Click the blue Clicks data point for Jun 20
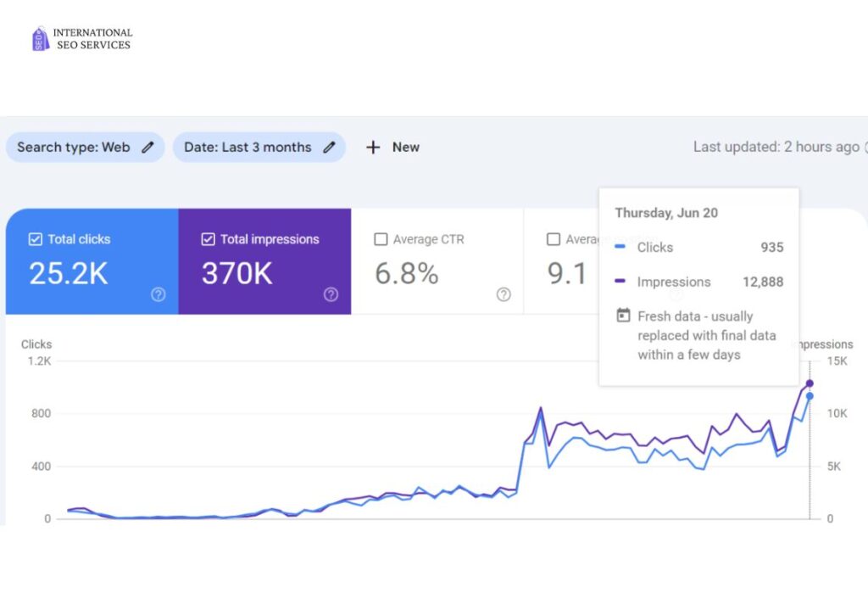The height and width of the screenshot is (604, 868). [810, 396]
